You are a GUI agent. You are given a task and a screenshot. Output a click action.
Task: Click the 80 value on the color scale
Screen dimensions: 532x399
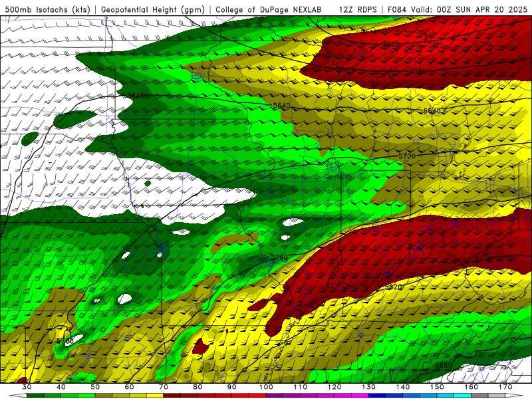point(198,387)
